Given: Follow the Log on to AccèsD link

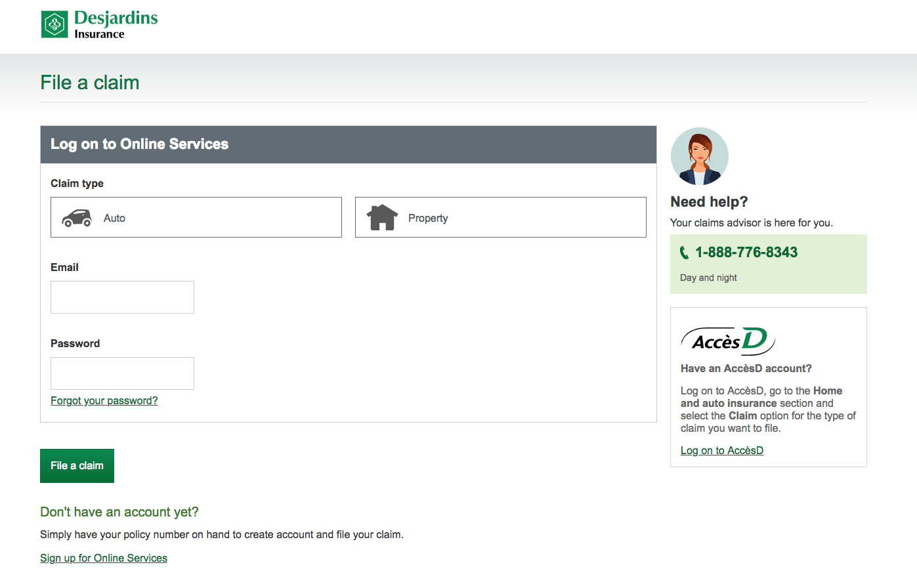Looking at the screenshot, I should (x=722, y=451).
